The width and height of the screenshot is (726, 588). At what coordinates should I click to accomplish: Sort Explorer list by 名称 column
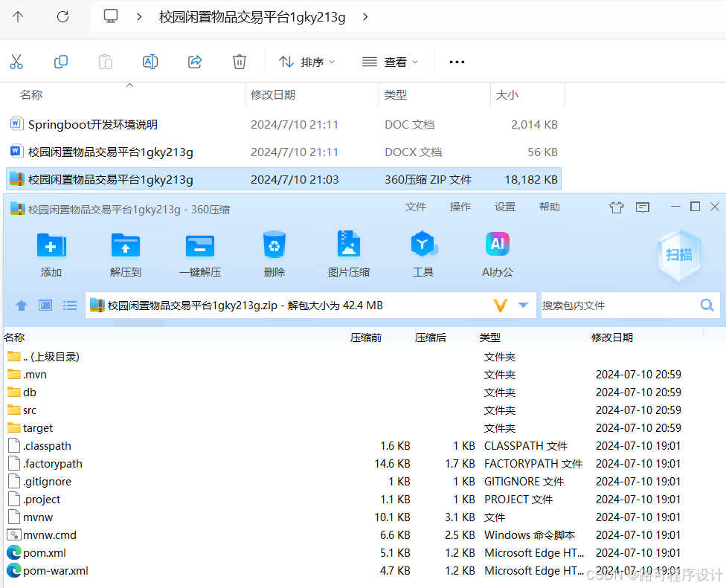tap(31, 95)
